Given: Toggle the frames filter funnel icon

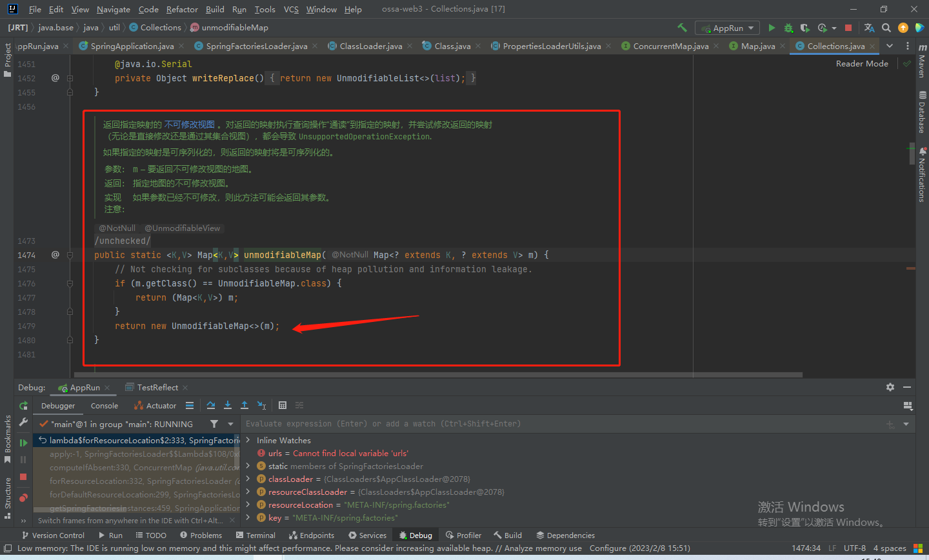Looking at the screenshot, I should click(214, 424).
